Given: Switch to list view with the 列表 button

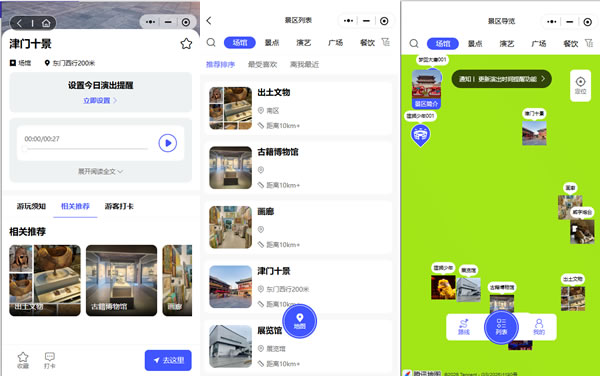Looking at the screenshot, I should (501, 327).
